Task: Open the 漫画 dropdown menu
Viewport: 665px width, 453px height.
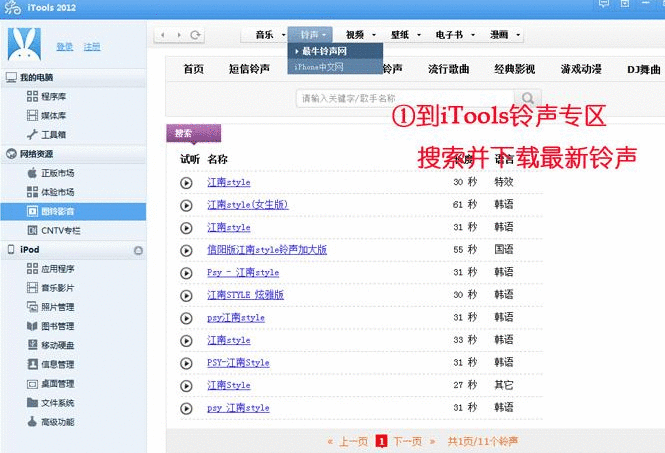Action: [505, 35]
